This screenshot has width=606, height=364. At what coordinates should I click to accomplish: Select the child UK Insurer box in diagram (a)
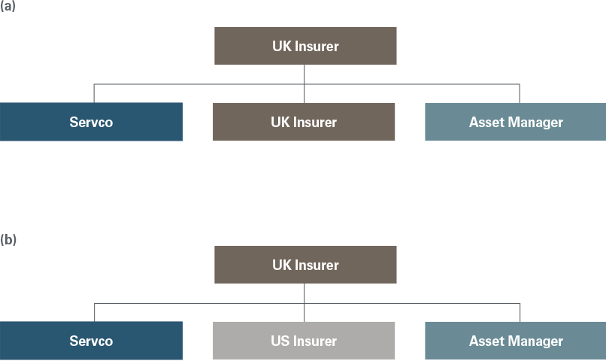point(304,122)
